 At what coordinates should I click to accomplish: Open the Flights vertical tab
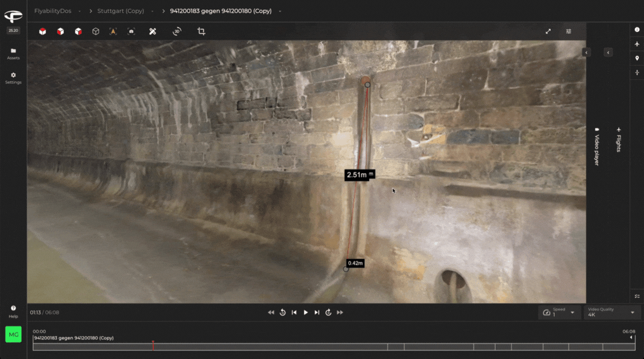(619, 139)
